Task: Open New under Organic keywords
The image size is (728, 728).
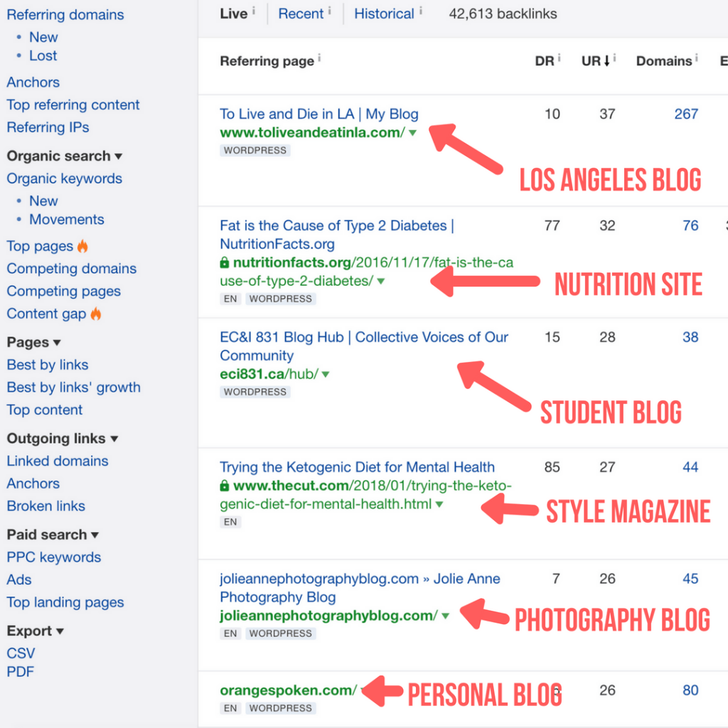Action: point(43,201)
